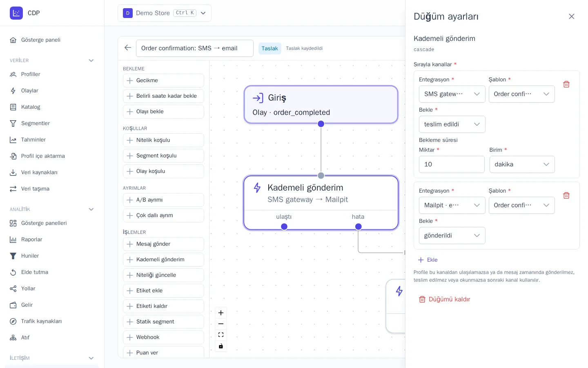Click the CDP logo icon
The width and height of the screenshot is (588, 368).
click(x=16, y=13)
